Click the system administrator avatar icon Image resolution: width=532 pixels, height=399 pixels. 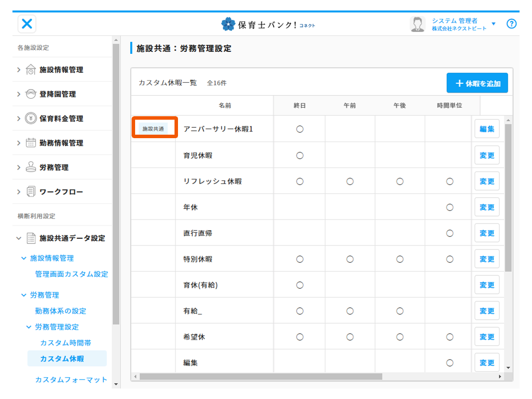click(417, 24)
